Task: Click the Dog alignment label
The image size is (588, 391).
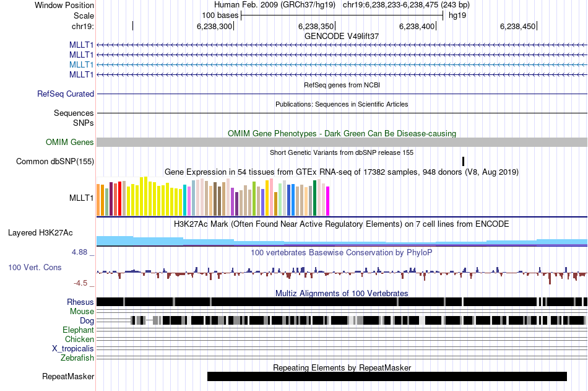Action: 87,321
